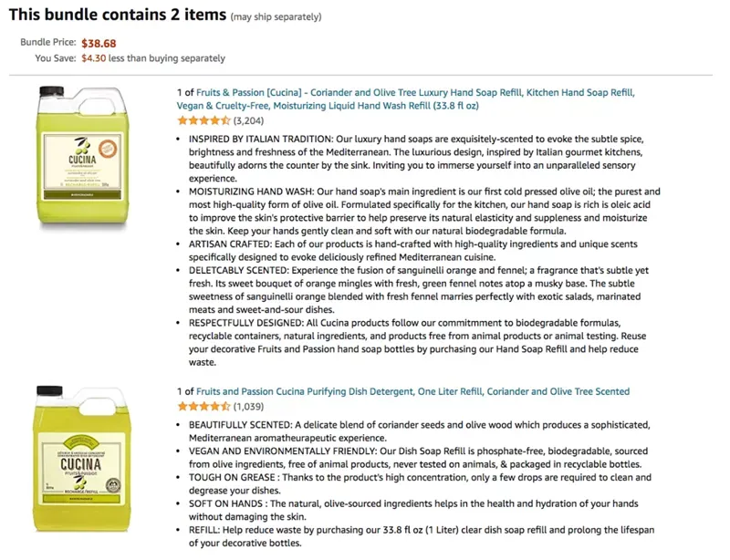Click the '(may ship separately)' note
The width and height of the screenshot is (730, 560).
point(276,16)
